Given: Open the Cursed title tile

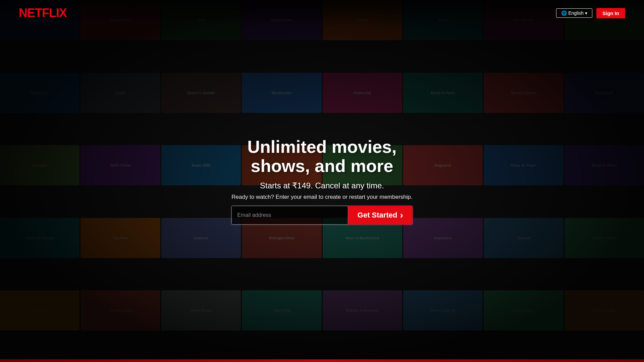Looking at the screenshot, I should [524, 238].
